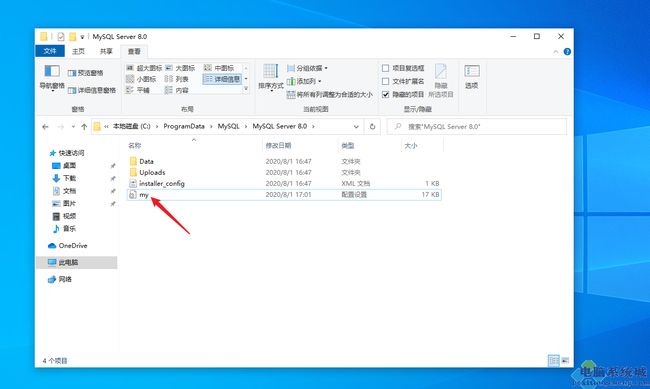
Task: Open the File tab
Action: 50,51
